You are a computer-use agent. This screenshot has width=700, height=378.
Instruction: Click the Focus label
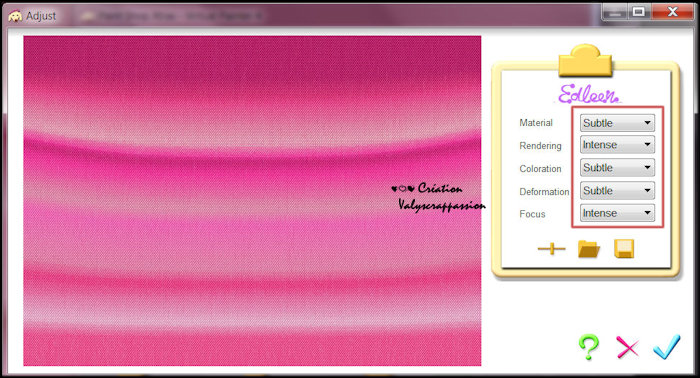coord(532,214)
